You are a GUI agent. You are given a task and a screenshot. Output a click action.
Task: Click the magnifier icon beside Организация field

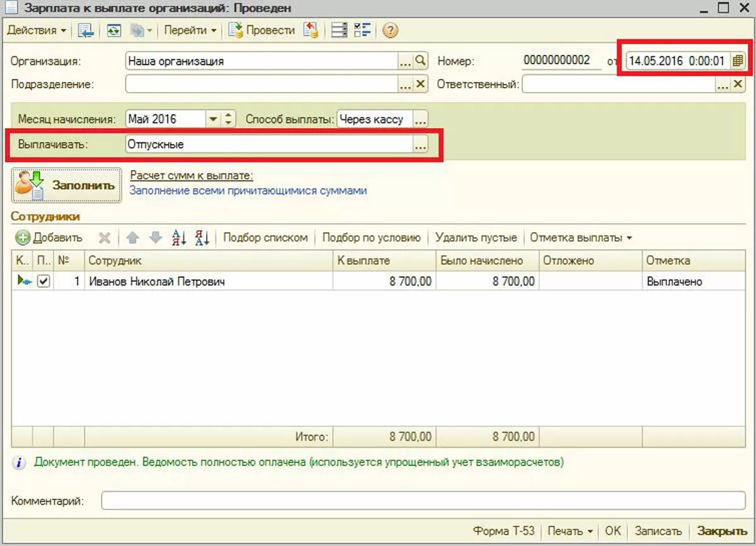pyautogui.click(x=421, y=61)
